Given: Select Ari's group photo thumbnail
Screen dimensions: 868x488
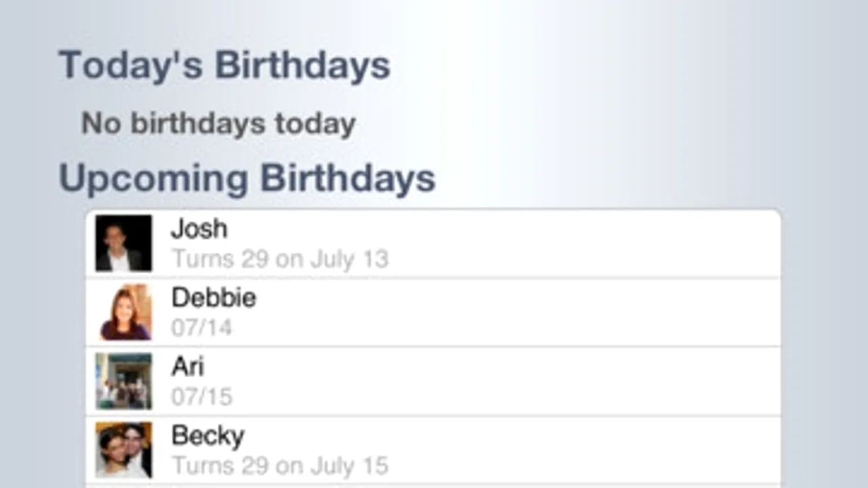Looking at the screenshot, I should click(x=123, y=381).
